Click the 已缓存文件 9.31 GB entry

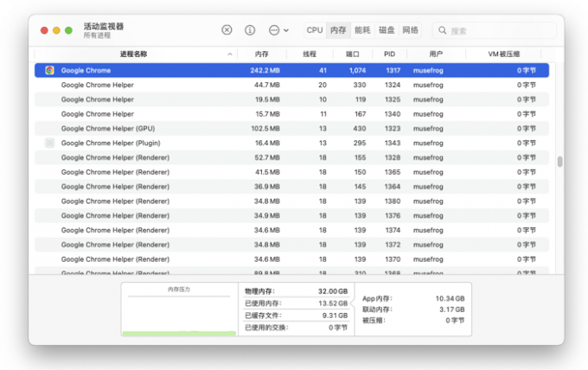click(297, 316)
